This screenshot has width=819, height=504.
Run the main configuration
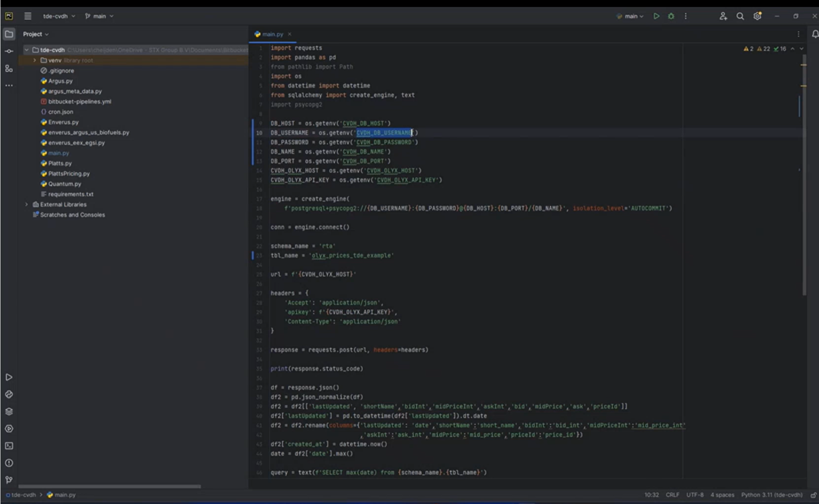click(x=656, y=16)
